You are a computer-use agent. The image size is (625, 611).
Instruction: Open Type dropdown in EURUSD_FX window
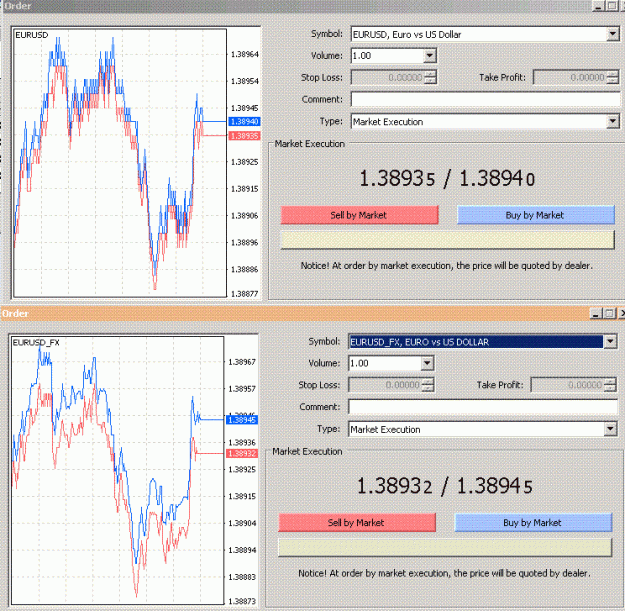610,429
